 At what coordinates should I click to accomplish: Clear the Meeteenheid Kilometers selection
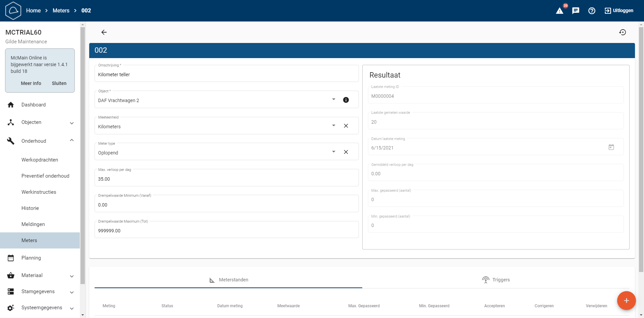pos(346,126)
